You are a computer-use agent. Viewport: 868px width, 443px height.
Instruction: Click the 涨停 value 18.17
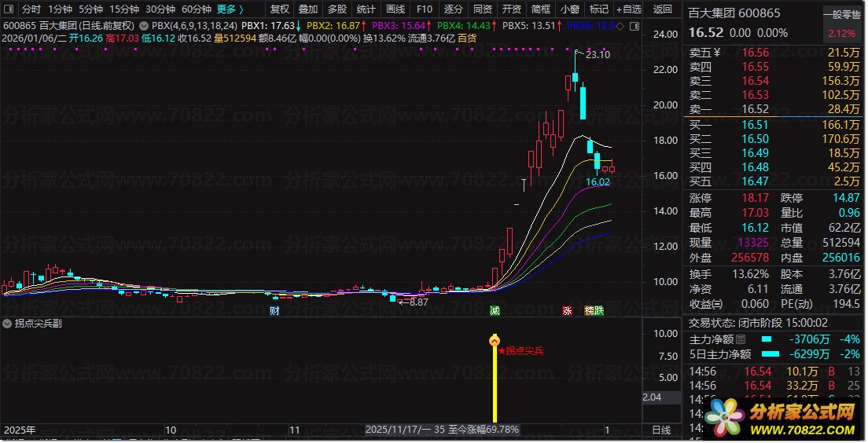pyautogui.click(x=755, y=197)
